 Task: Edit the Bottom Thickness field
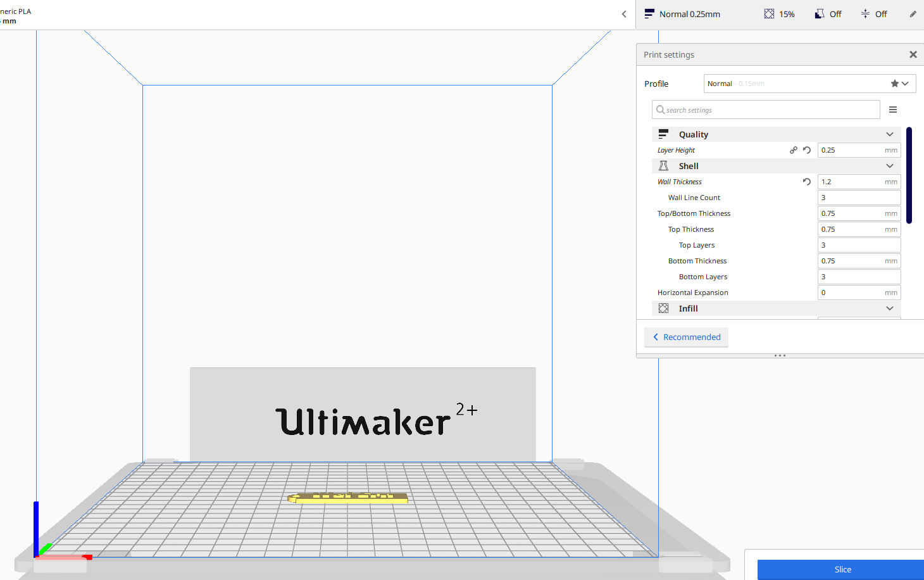click(x=859, y=261)
